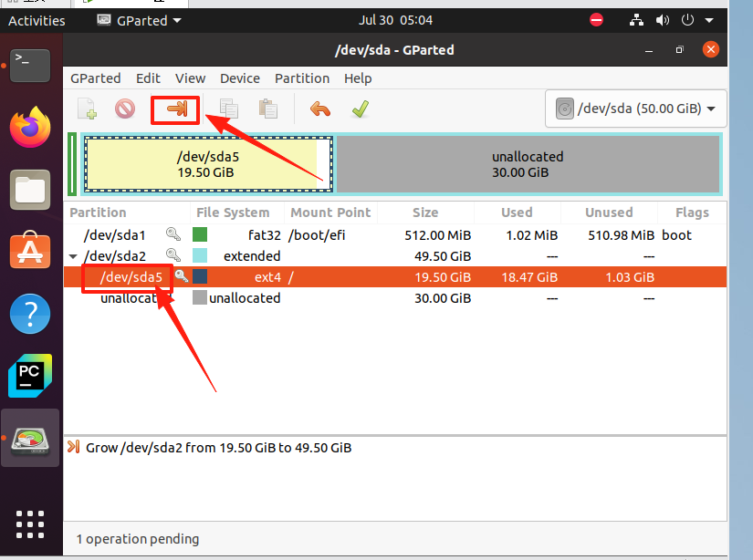This screenshot has width=753, height=560.
Task: Click the Activities button
Action: [x=37, y=21]
